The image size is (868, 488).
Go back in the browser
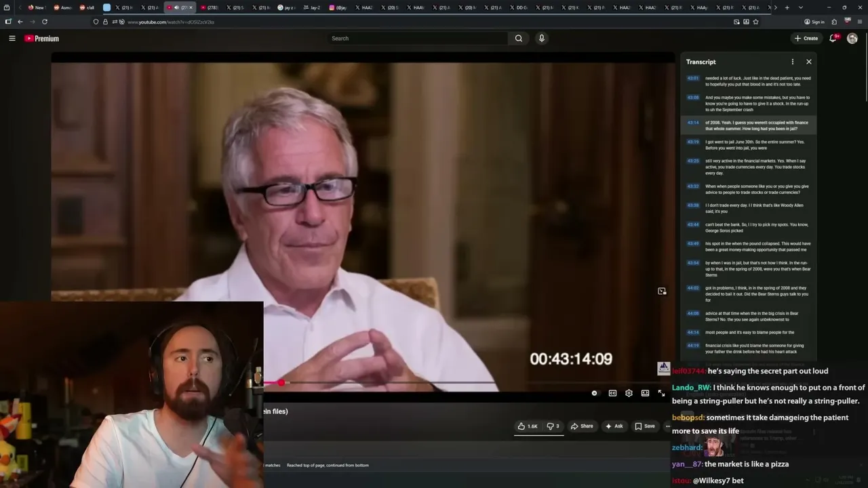click(x=20, y=22)
